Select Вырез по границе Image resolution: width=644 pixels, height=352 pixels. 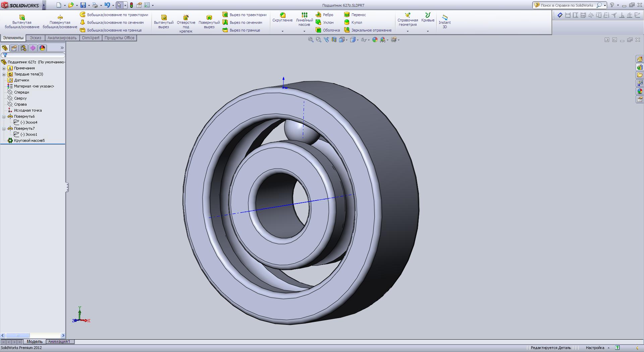(x=241, y=30)
